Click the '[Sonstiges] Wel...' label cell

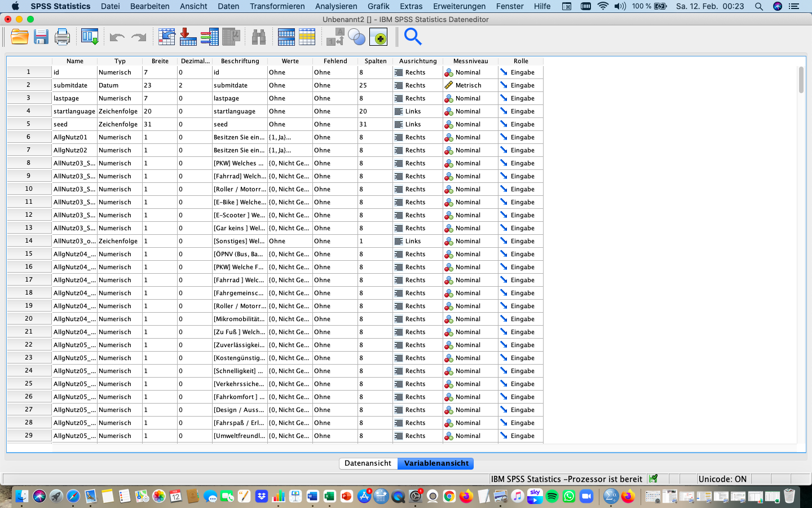coord(240,241)
